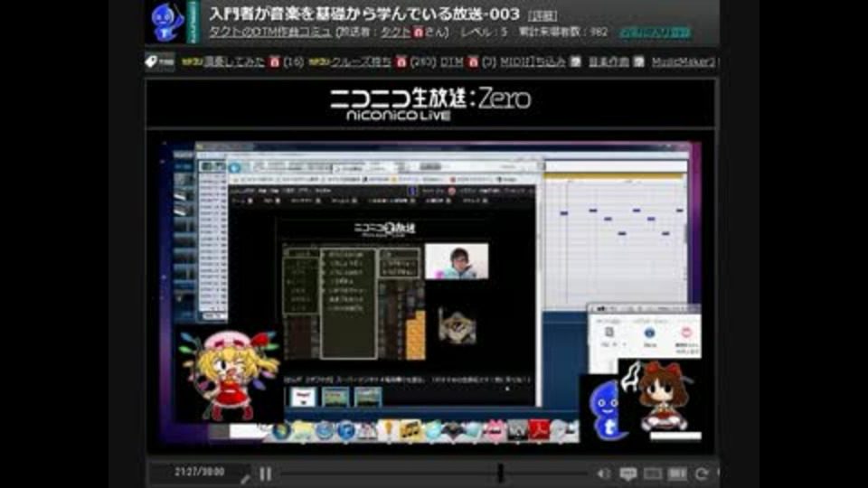The image size is (868, 488).
Task: Click the 21:27/30:00 elapsed time display
Action: click(199, 472)
